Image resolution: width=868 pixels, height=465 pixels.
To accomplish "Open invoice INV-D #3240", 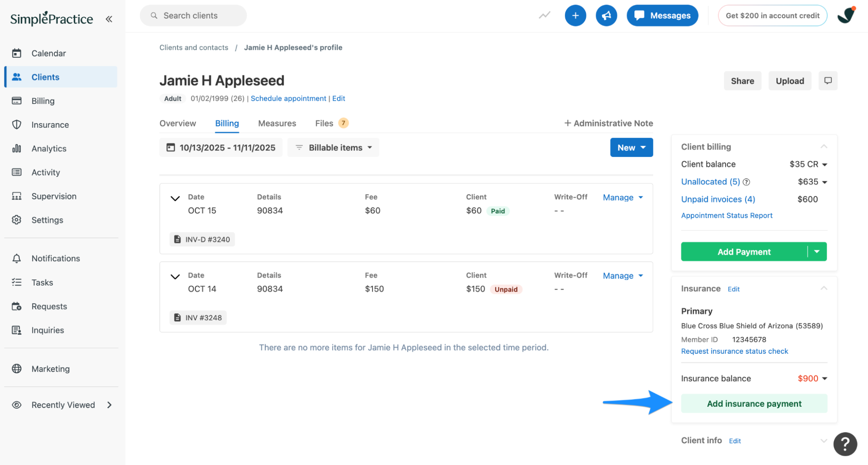I will point(202,239).
